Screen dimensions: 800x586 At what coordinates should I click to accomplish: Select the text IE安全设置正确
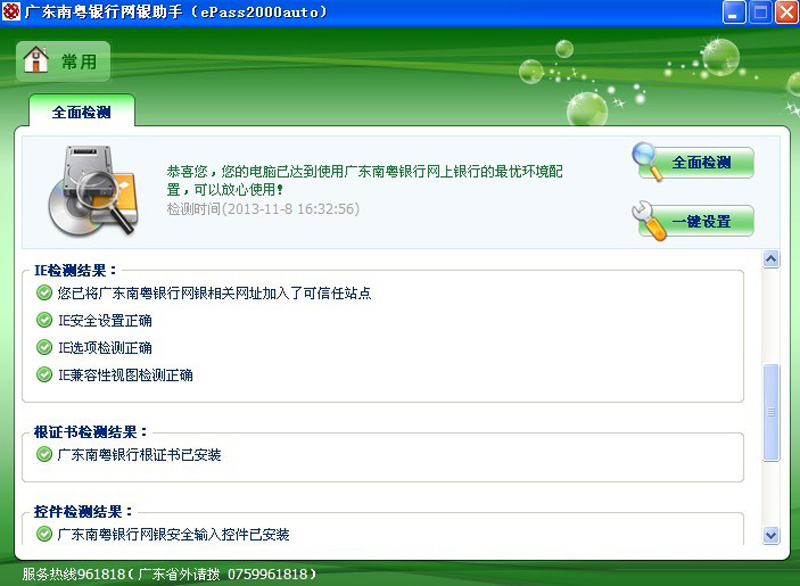[105, 321]
